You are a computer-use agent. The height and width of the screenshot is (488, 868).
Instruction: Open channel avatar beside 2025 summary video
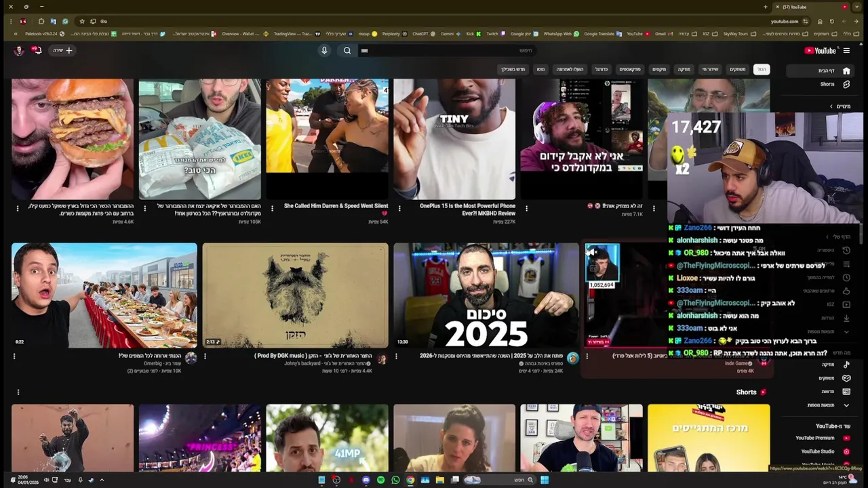[x=573, y=358]
